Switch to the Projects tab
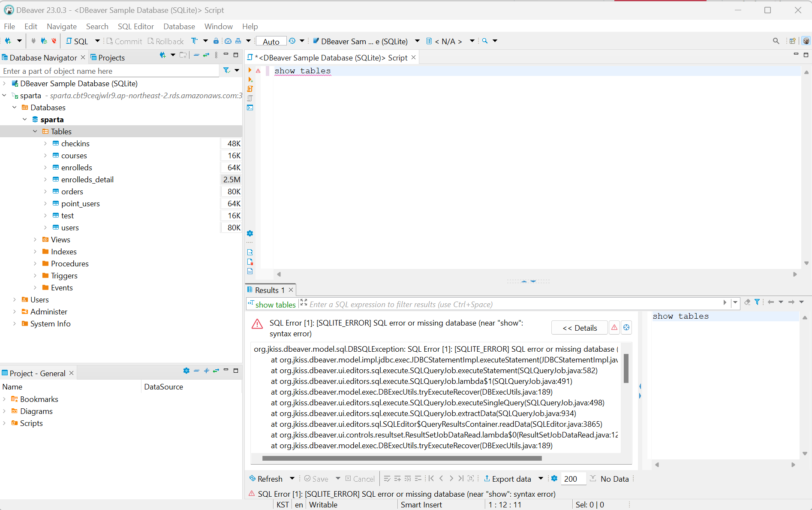Screen dimensions: 812x510 click(x=108, y=57)
